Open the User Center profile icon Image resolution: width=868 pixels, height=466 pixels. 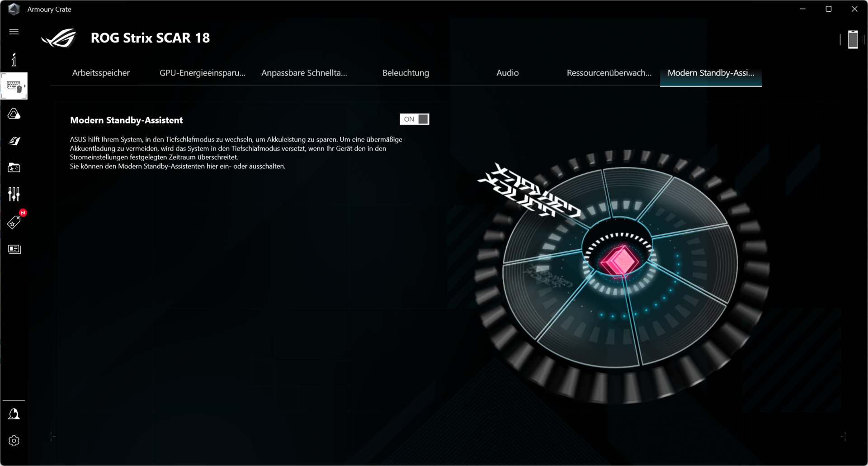14,414
